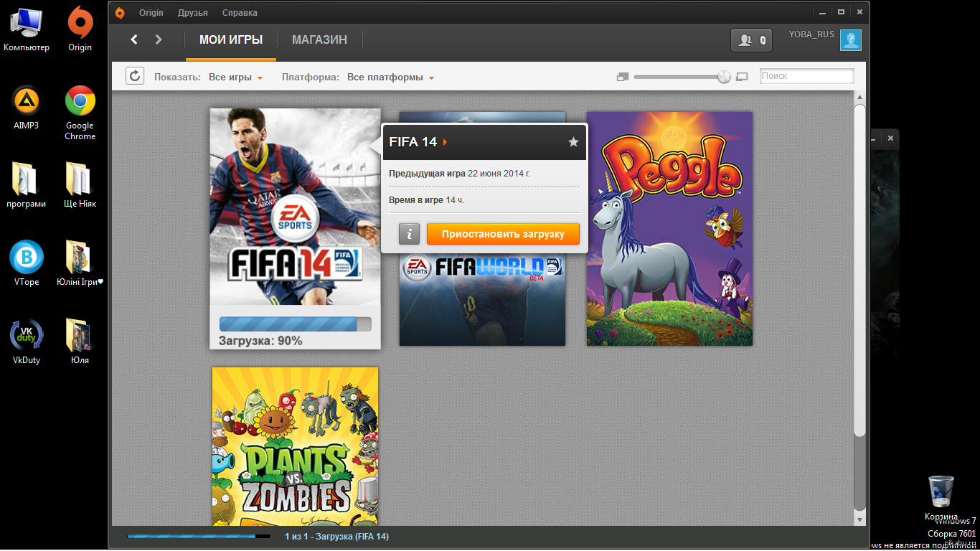Refresh the game library

pos(135,76)
